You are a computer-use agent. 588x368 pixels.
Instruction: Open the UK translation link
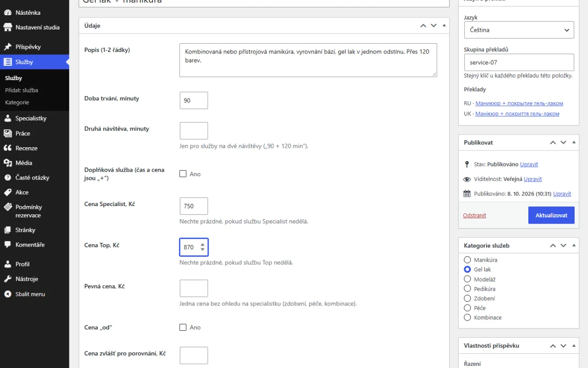(517, 114)
